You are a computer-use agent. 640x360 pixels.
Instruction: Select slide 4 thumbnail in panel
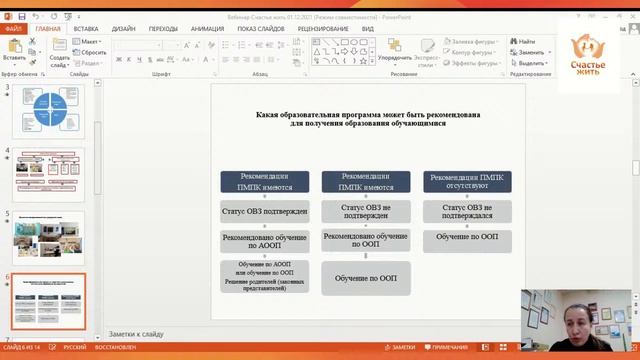coord(49,175)
